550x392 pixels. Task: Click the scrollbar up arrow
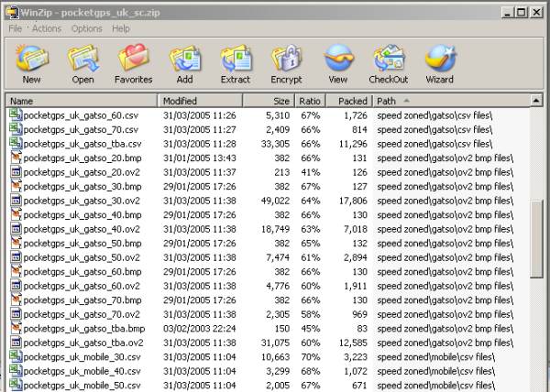point(536,101)
